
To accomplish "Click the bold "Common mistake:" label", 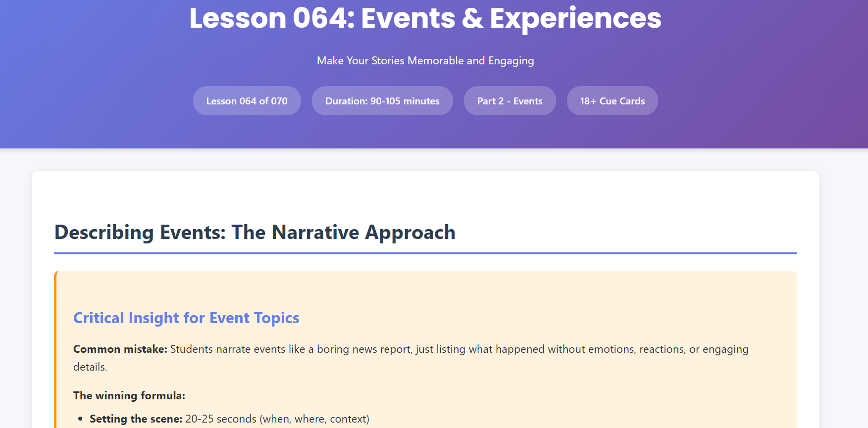I will (x=120, y=349).
